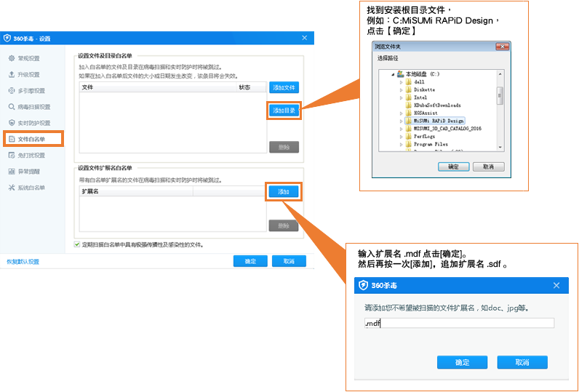Image resolution: width=579 pixels, height=392 pixels.
Task: Click the 添加目录 button
Action: point(284,111)
